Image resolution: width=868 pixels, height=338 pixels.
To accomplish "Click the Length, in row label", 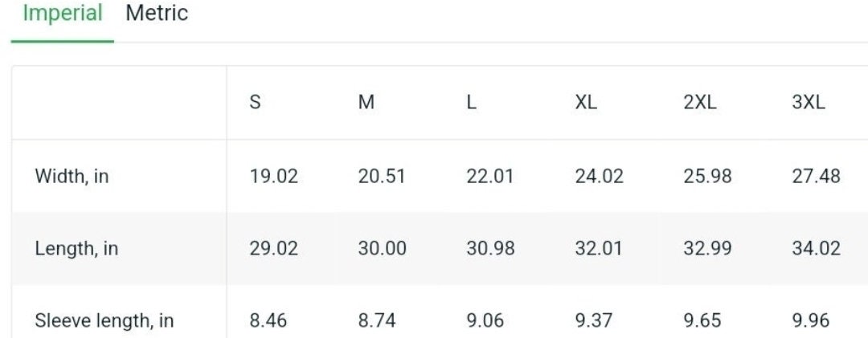I will [x=76, y=248].
